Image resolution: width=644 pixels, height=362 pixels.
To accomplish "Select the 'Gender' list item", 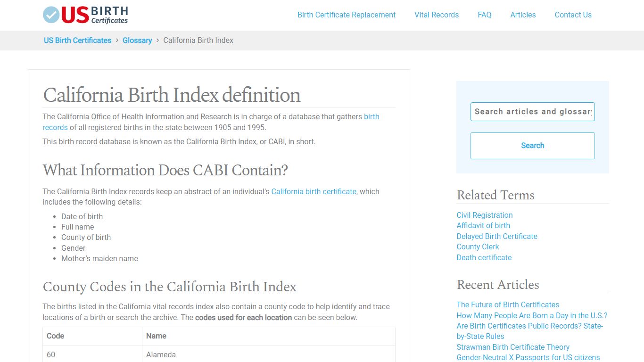I will point(73,248).
